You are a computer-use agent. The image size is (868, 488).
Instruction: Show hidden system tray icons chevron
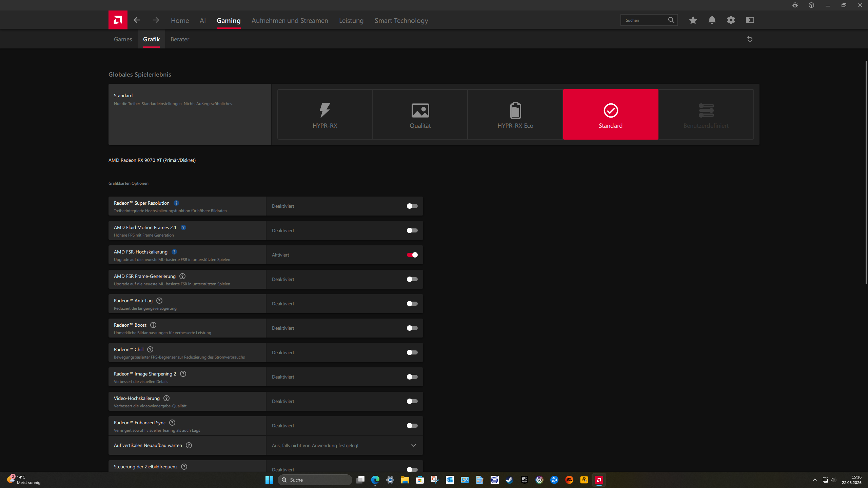(814, 480)
